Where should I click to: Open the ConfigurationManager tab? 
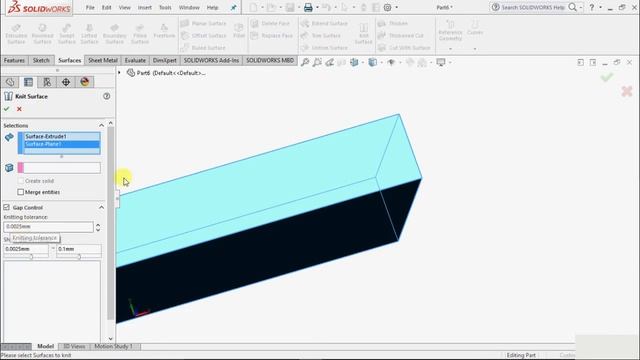47,82
